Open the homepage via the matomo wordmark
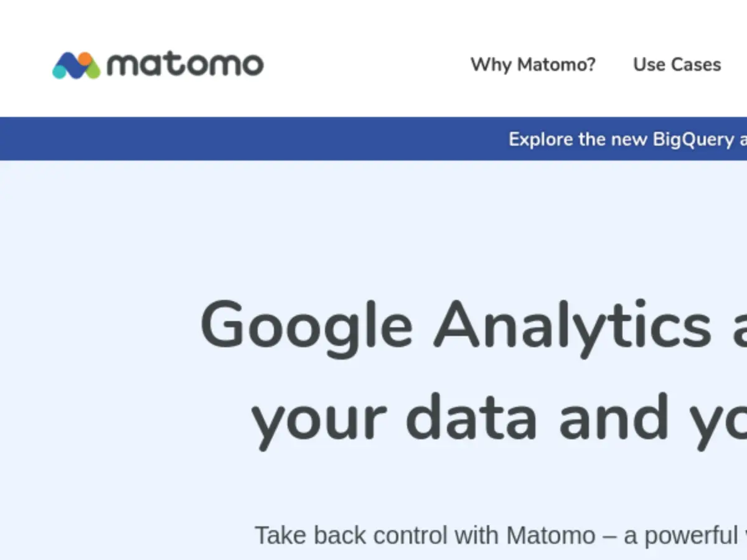747x560 pixels. (x=187, y=63)
